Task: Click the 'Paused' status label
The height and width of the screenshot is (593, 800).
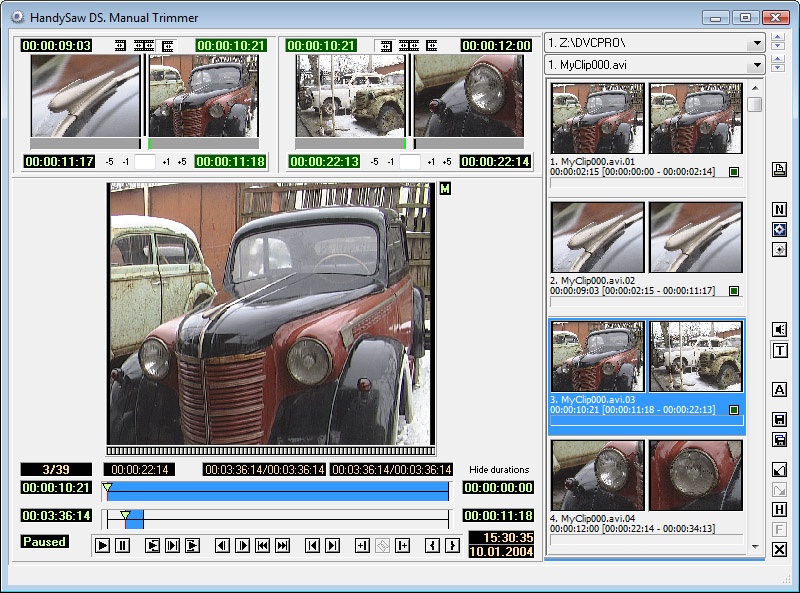Action: pyautogui.click(x=44, y=541)
